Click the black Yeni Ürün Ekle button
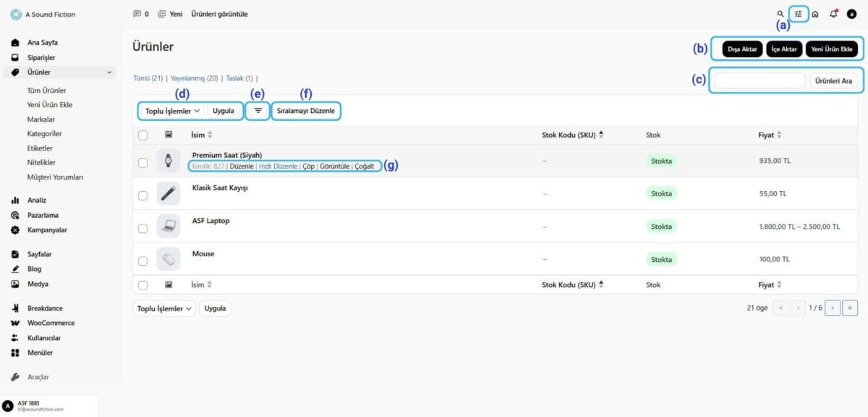Image resolution: width=868 pixels, height=417 pixels. pyautogui.click(x=832, y=49)
